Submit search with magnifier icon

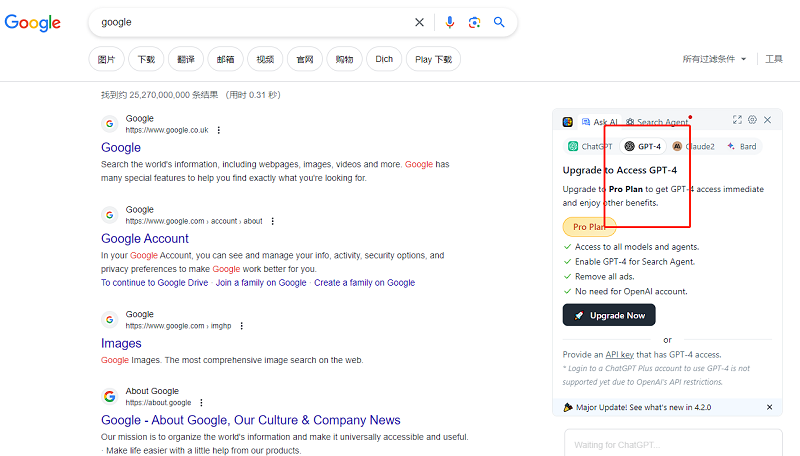click(499, 22)
